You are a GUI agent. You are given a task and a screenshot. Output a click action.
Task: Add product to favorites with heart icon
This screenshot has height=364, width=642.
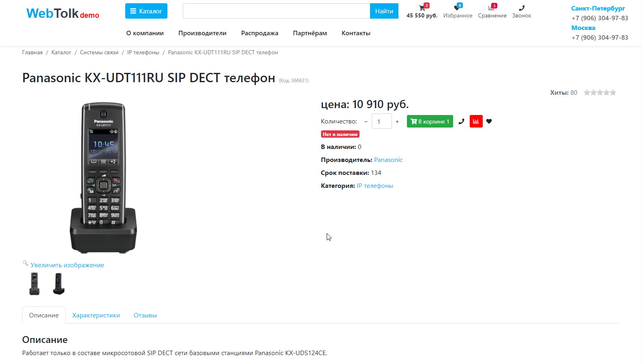pos(489,121)
